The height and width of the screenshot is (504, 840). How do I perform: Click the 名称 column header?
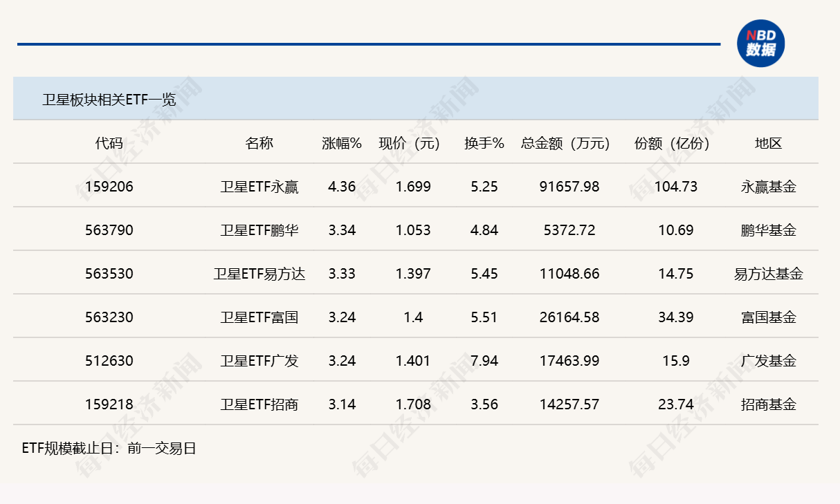click(259, 143)
